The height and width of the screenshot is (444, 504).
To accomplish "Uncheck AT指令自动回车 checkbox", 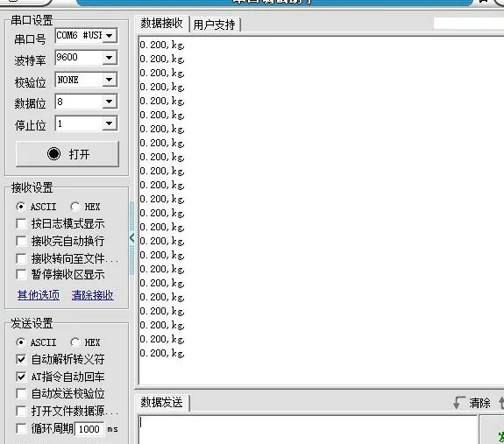I will (21, 377).
